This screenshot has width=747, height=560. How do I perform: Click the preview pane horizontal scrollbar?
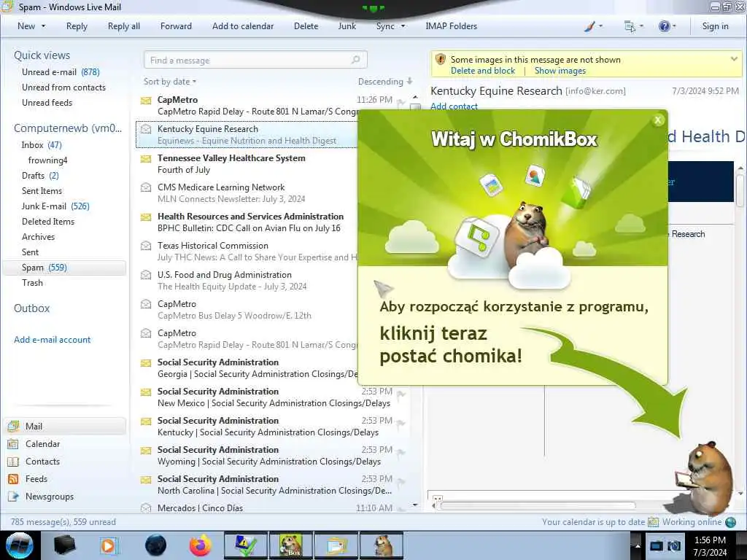[x=538, y=505]
